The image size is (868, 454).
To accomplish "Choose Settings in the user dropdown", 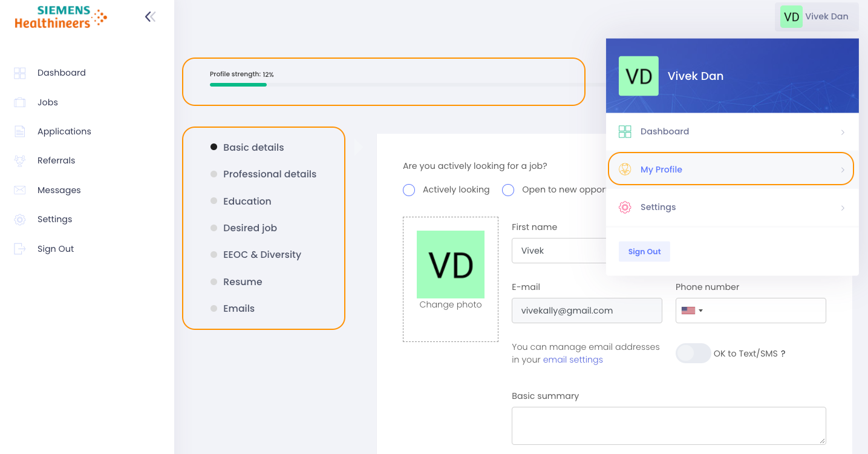I will pos(733,207).
